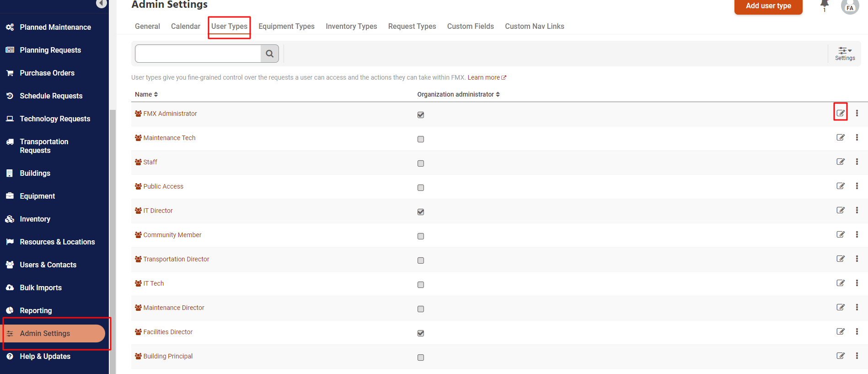The image size is (868, 374).
Task: Open the Settings dropdown in toolbar
Action: [x=845, y=54]
